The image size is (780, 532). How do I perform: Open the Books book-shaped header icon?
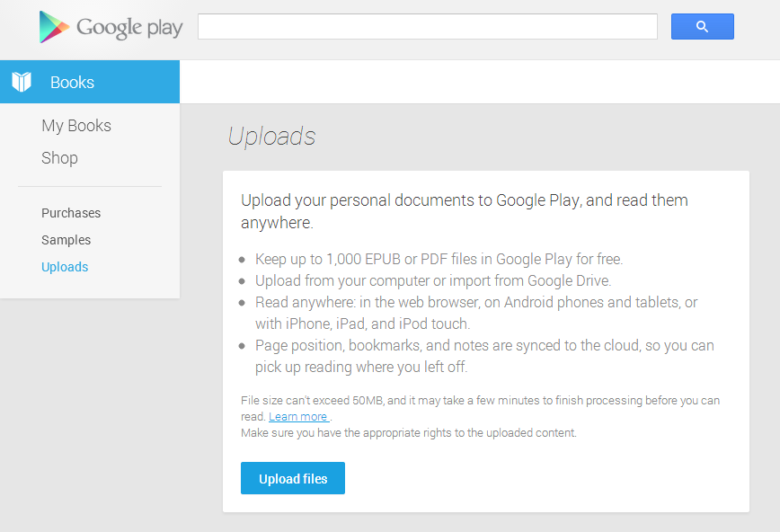[x=20, y=81]
